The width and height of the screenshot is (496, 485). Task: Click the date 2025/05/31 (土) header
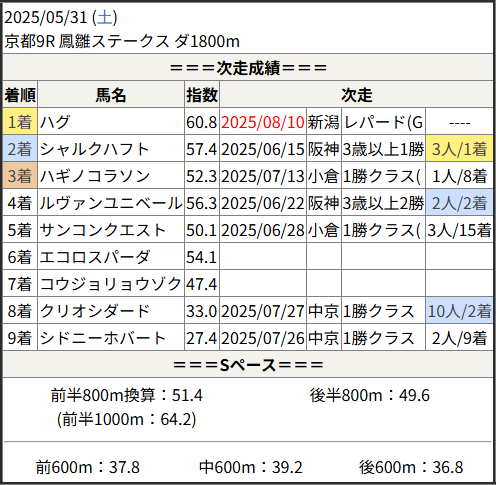pyautogui.click(x=61, y=17)
